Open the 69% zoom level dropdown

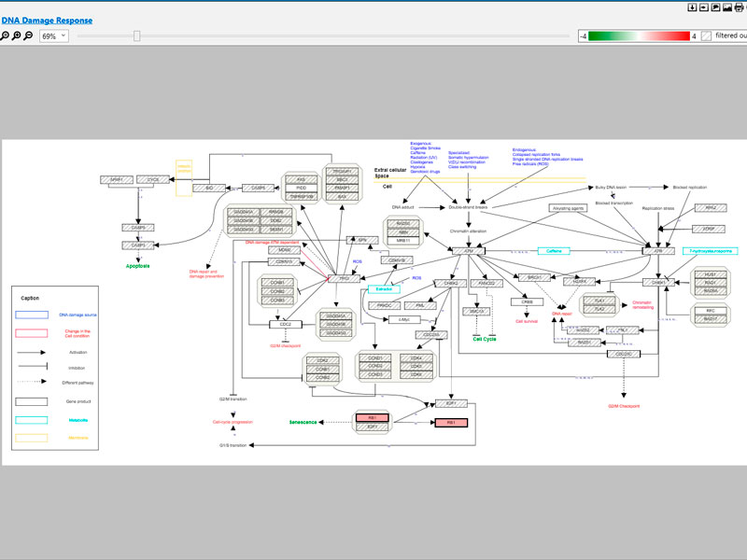(x=54, y=36)
